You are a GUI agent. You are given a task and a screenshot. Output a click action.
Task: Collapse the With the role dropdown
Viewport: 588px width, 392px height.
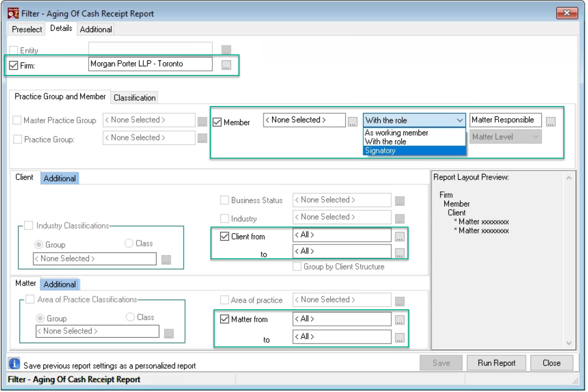click(x=459, y=120)
